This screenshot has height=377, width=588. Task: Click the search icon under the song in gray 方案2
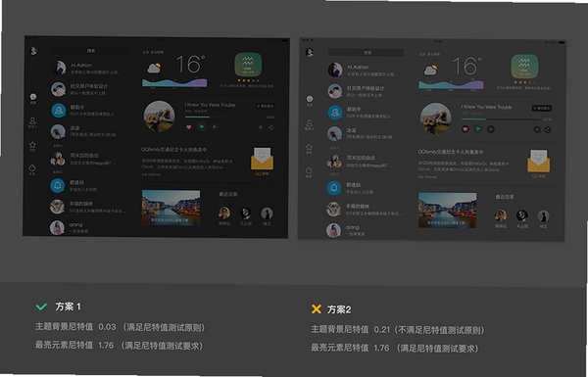point(537,129)
